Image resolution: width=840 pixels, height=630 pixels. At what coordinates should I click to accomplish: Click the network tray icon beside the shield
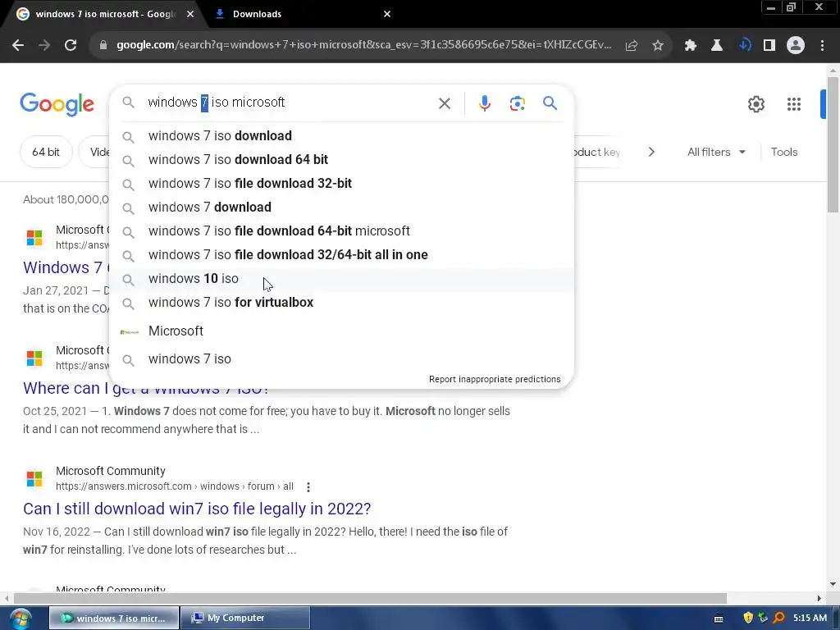(x=763, y=618)
